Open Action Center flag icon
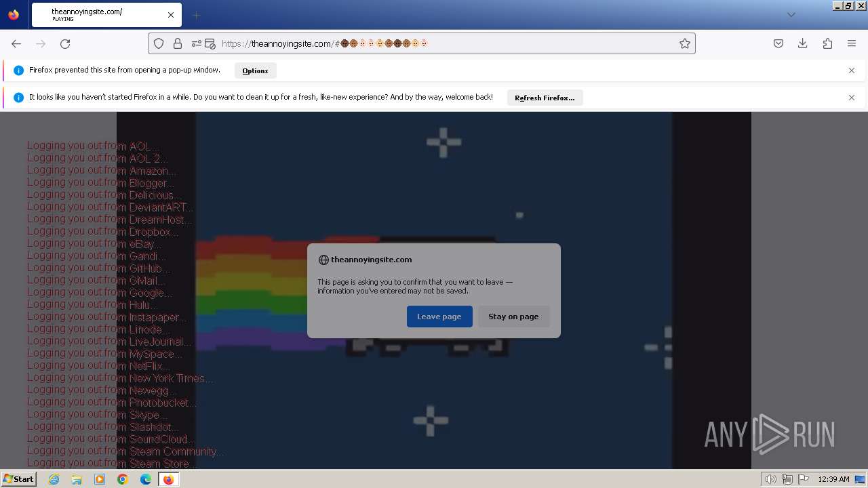The image size is (868, 488). pos(804,479)
